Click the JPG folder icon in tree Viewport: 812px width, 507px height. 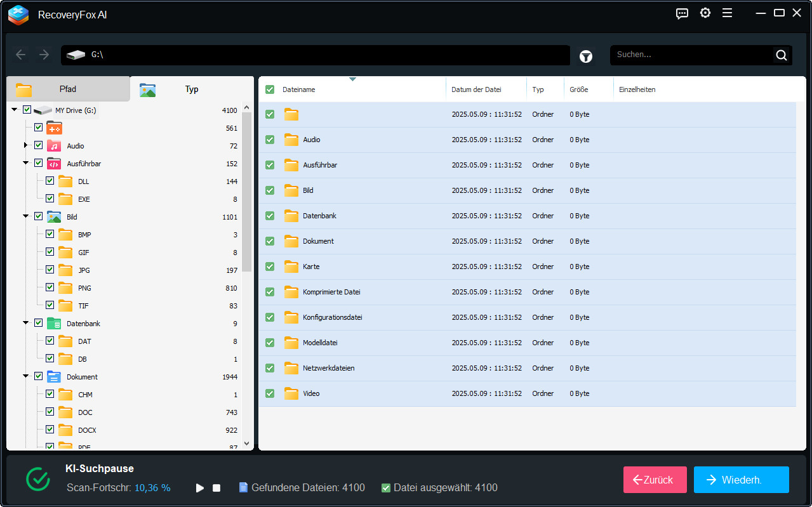point(65,270)
